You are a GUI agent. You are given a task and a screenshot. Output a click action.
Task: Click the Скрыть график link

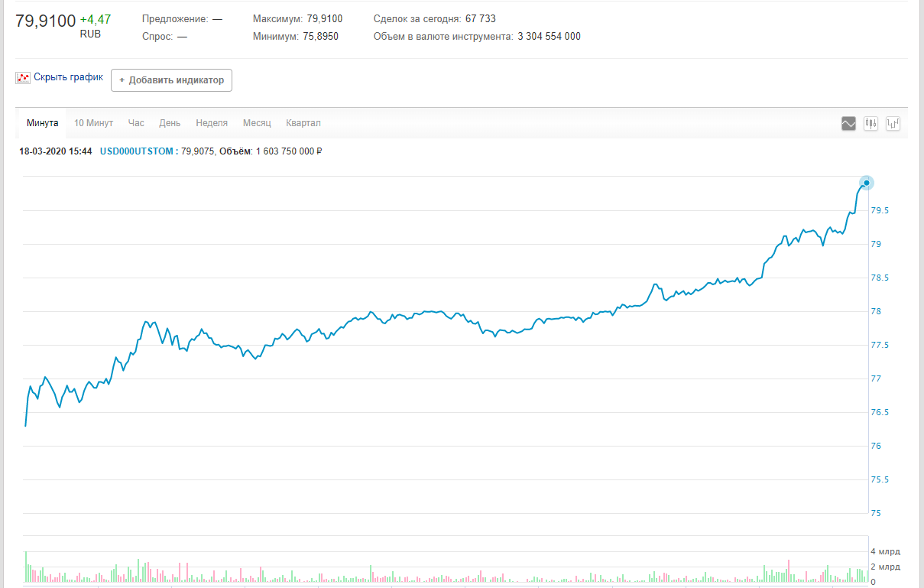click(68, 77)
